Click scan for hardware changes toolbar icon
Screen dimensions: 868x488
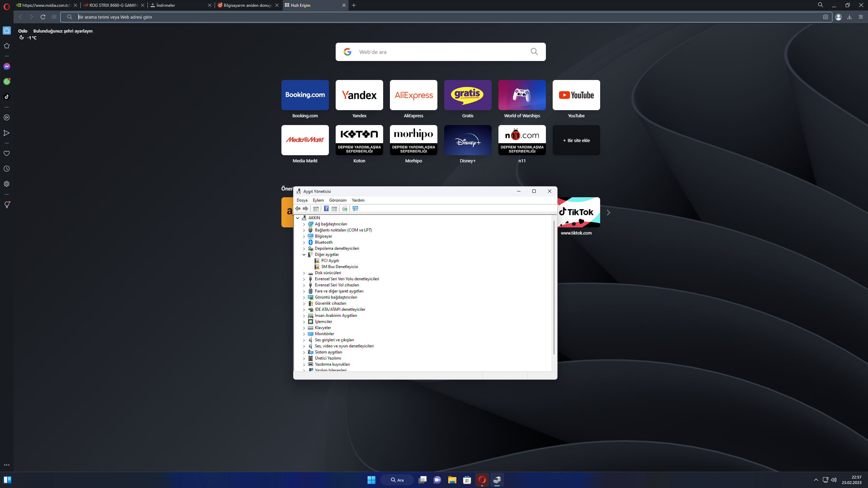355,209
